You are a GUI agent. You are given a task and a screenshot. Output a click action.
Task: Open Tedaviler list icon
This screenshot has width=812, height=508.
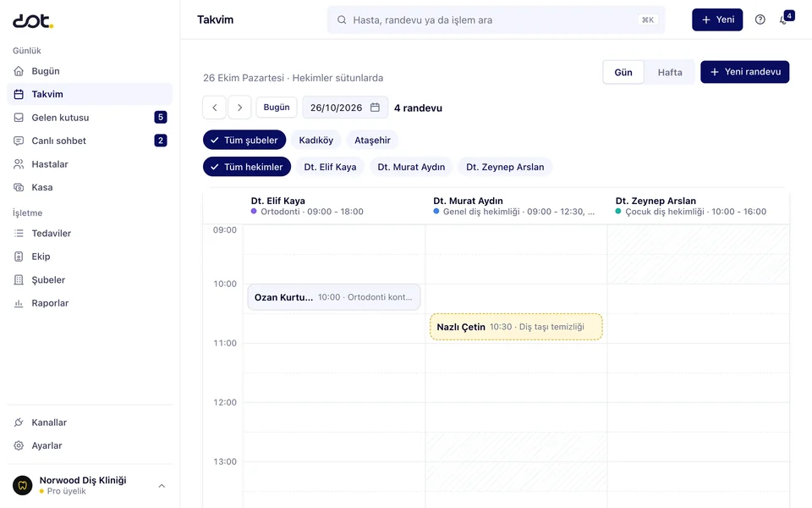pyautogui.click(x=19, y=234)
